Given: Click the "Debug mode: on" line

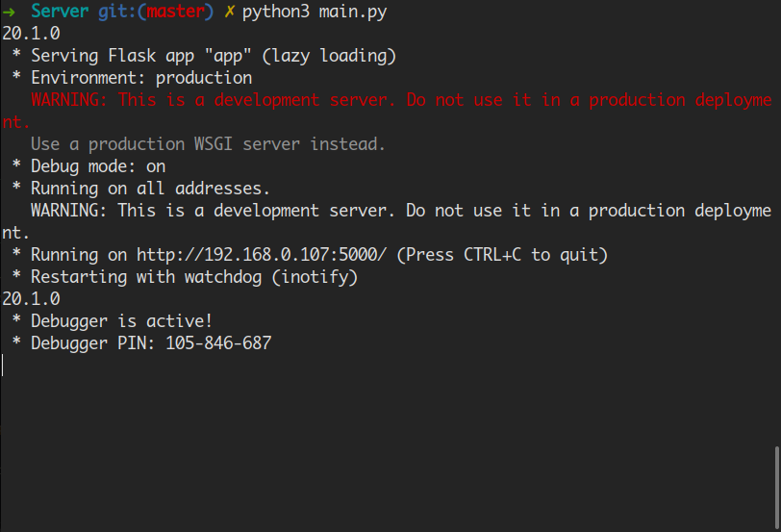Looking at the screenshot, I should click(x=98, y=166).
